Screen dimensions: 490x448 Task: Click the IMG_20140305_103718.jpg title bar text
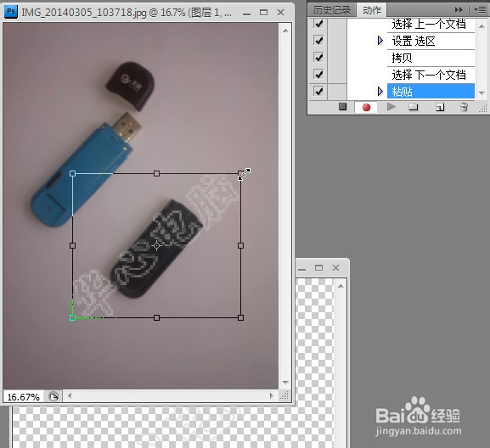click(x=127, y=13)
